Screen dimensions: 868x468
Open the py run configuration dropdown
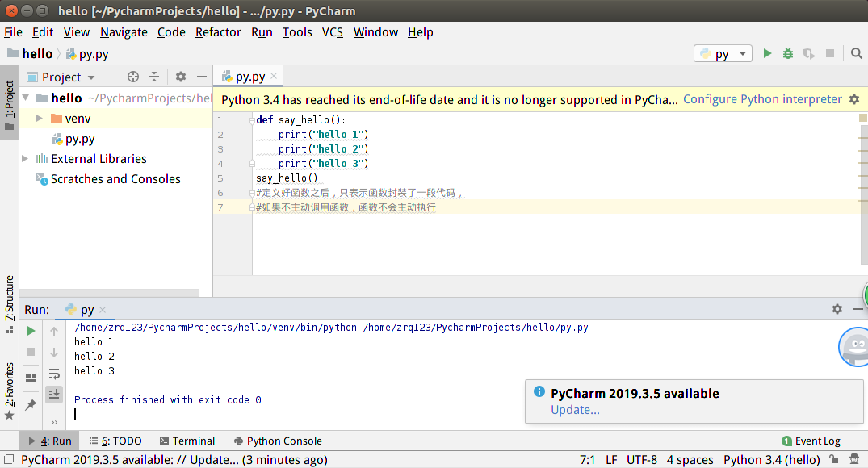[723, 54]
